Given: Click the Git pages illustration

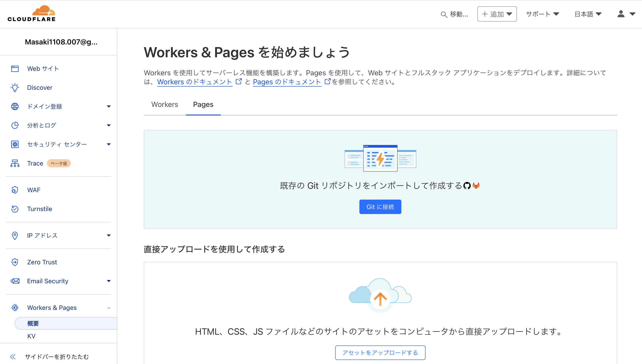Looking at the screenshot, I should point(380,158).
